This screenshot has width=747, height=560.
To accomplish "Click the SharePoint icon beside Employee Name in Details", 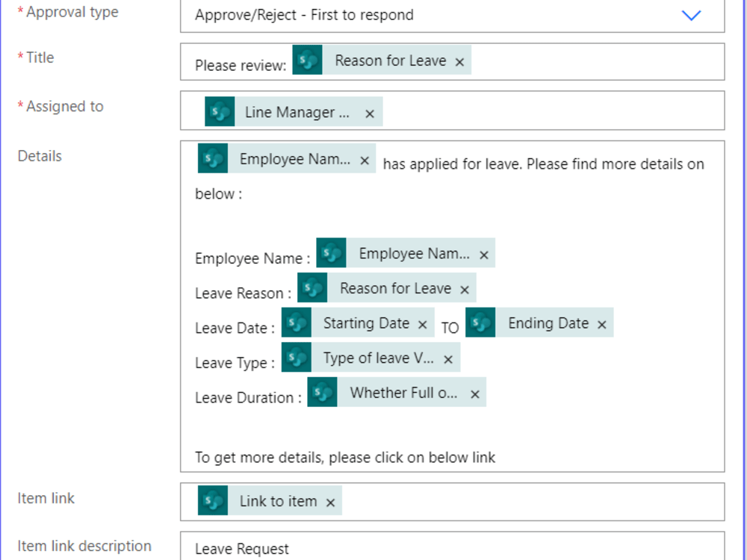I will coord(332,252).
